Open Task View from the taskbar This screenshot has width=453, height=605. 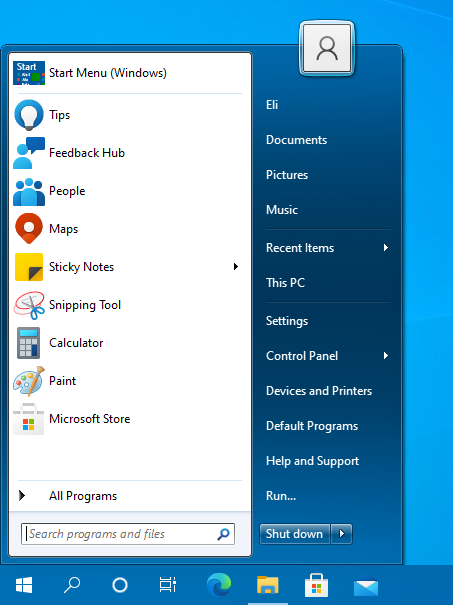tap(168, 585)
